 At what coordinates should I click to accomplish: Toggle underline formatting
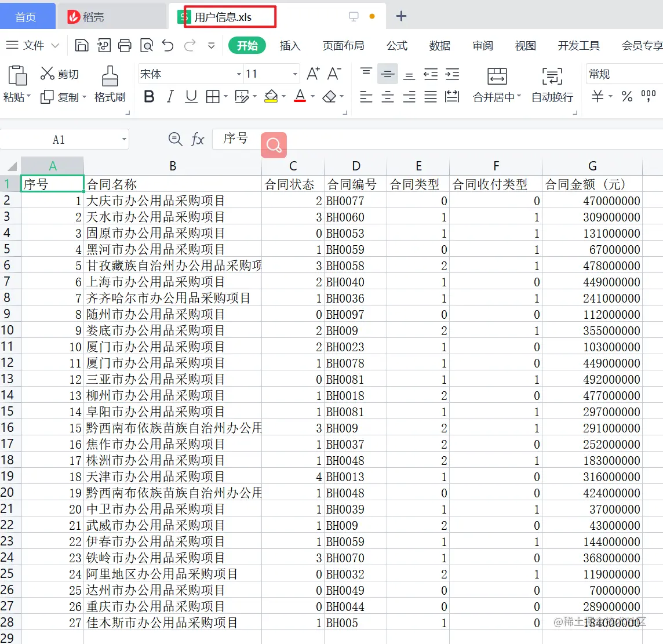[x=191, y=97]
